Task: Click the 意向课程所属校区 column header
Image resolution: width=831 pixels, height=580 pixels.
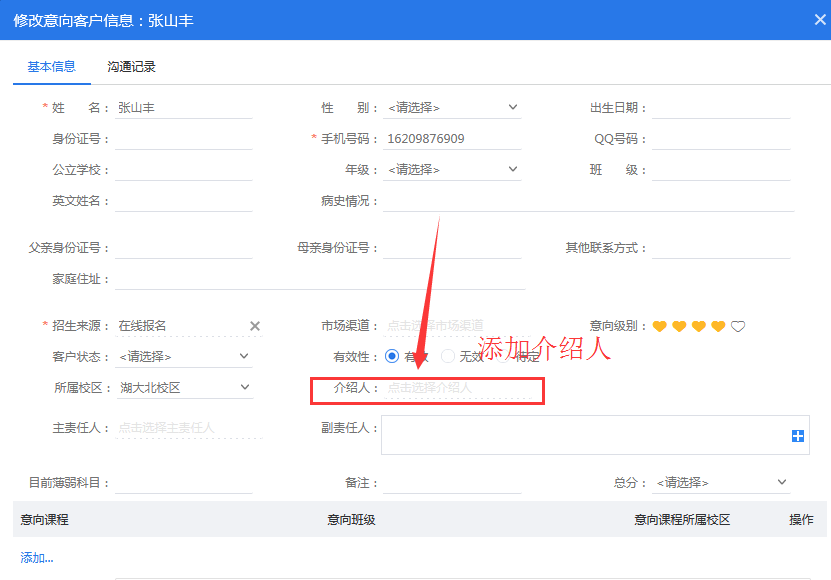Action: click(682, 520)
